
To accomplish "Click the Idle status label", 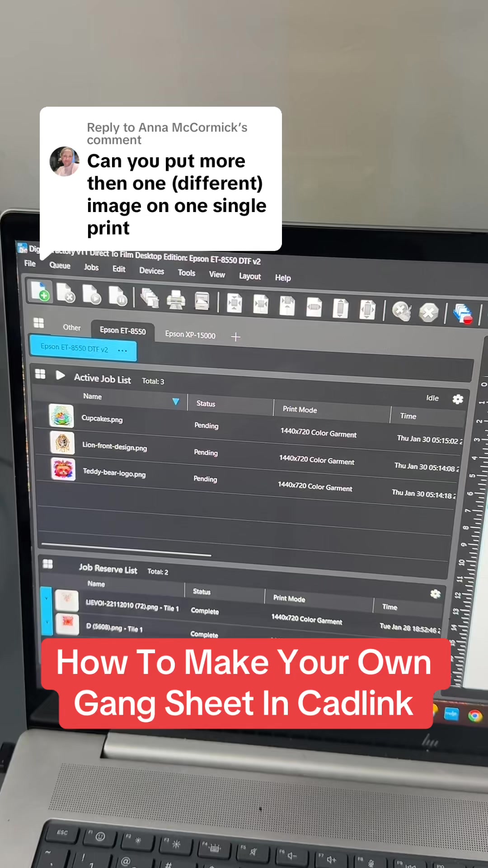I will 432,398.
